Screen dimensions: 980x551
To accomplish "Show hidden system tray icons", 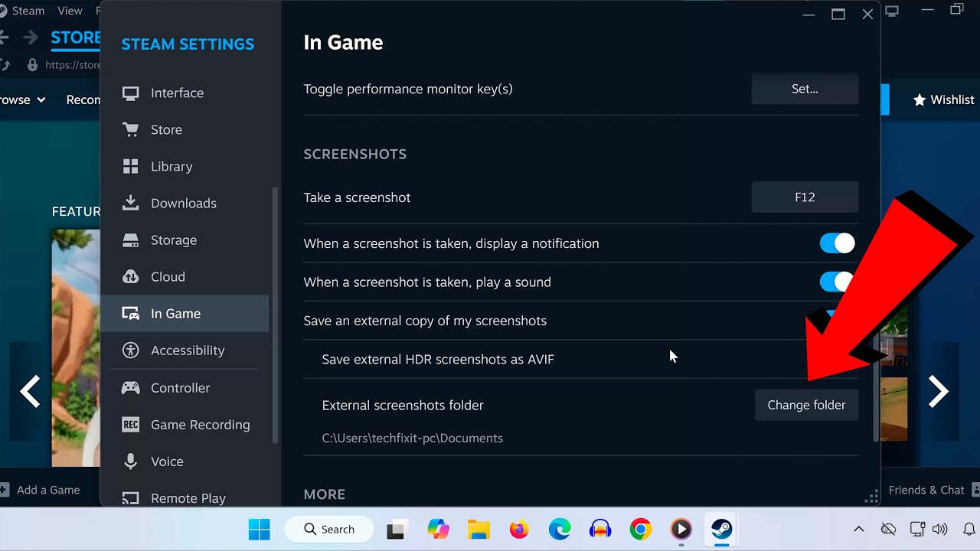I will point(858,529).
